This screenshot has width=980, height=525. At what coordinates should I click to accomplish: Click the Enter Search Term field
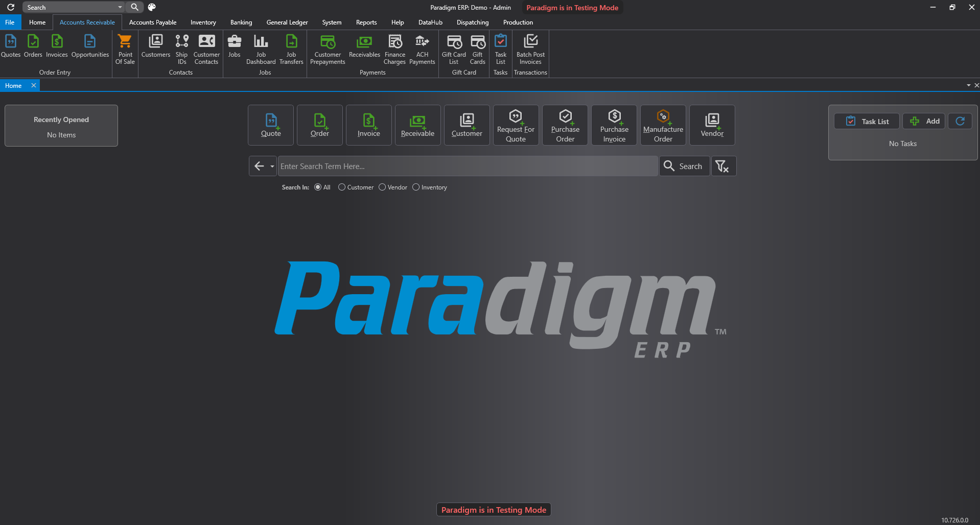coord(468,166)
